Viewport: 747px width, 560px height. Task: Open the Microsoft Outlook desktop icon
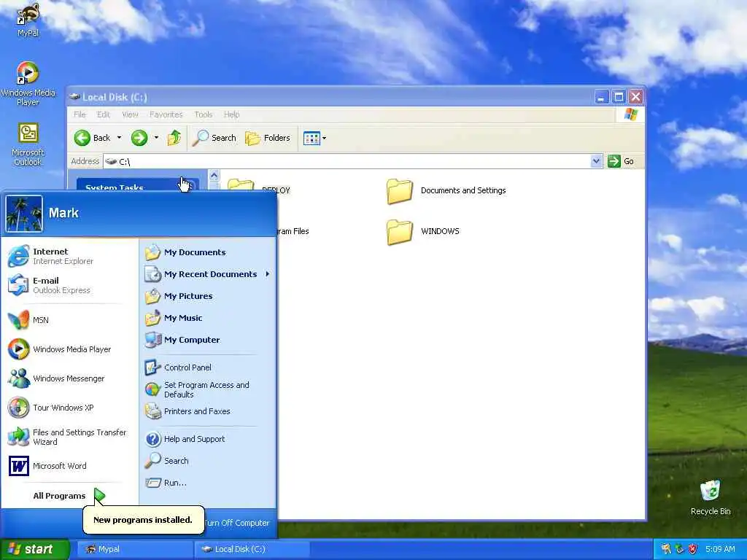click(28, 144)
